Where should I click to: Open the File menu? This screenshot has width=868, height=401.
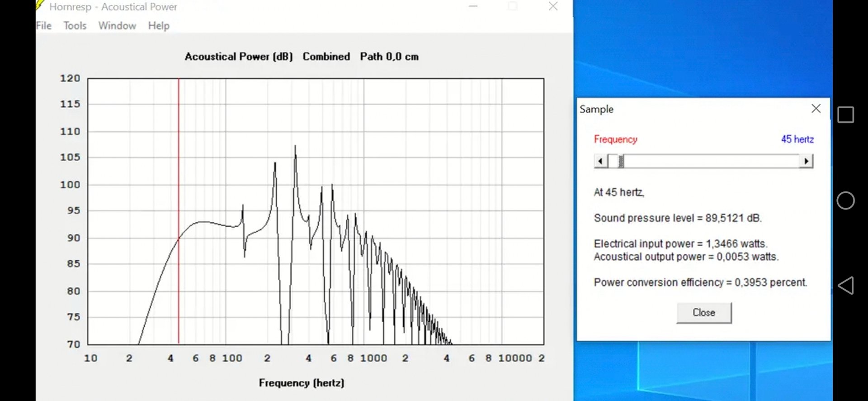(44, 26)
